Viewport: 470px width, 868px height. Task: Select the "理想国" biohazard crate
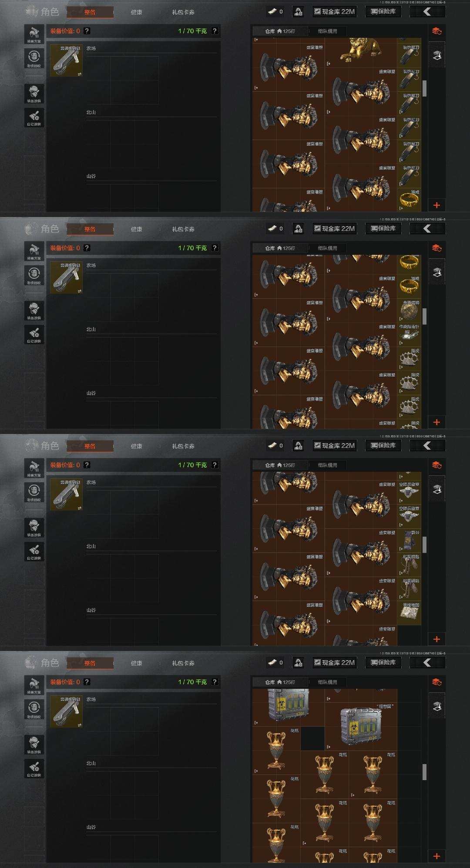(x=361, y=726)
